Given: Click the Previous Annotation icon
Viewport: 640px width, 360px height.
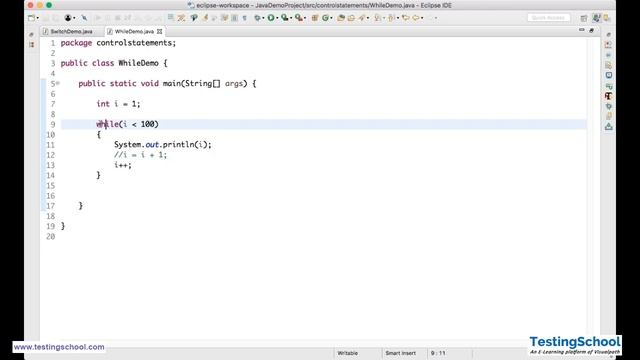Looking at the screenshot, I should (x=392, y=18).
